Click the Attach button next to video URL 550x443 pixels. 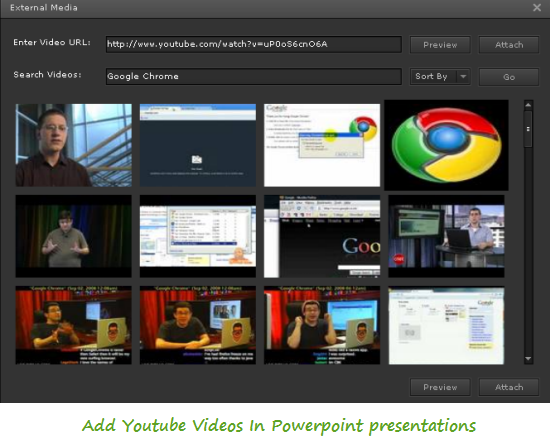(x=509, y=45)
